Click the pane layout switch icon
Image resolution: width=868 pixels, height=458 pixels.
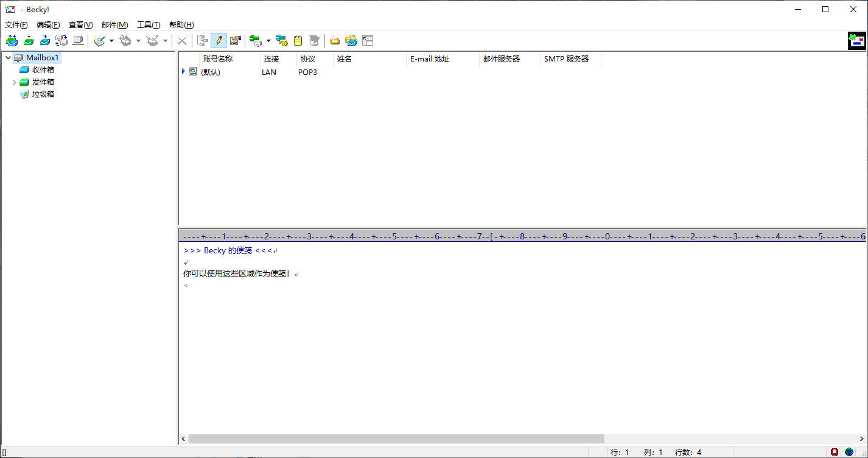click(x=368, y=41)
